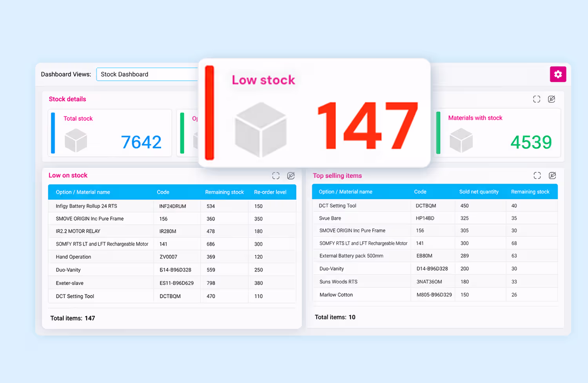Edit the Low on stock panel
This screenshot has height=383, width=588.
(x=291, y=176)
